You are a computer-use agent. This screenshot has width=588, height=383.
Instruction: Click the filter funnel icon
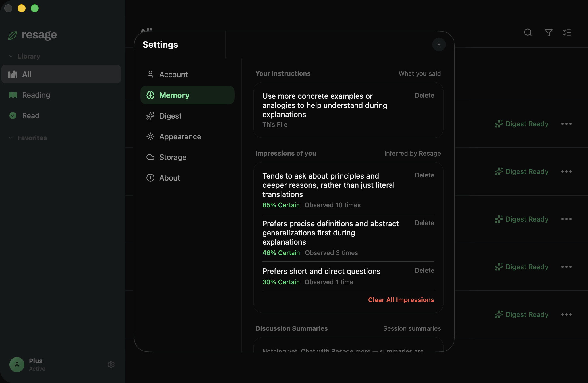pos(548,32)
